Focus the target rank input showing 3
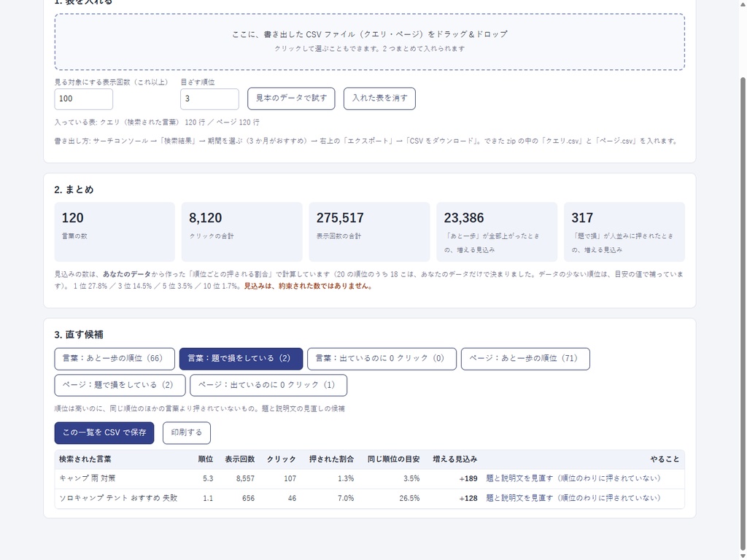The image size is (747, 560). point(209,99)
